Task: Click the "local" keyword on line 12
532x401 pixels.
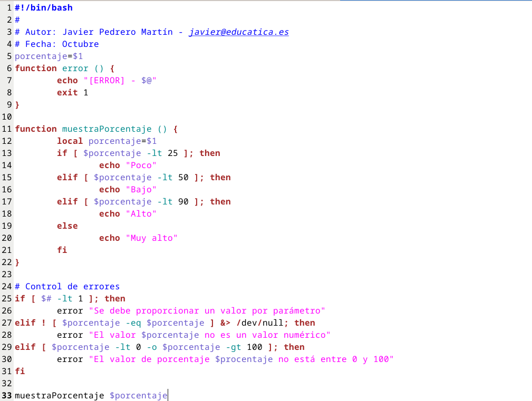Action: (70, 141)
